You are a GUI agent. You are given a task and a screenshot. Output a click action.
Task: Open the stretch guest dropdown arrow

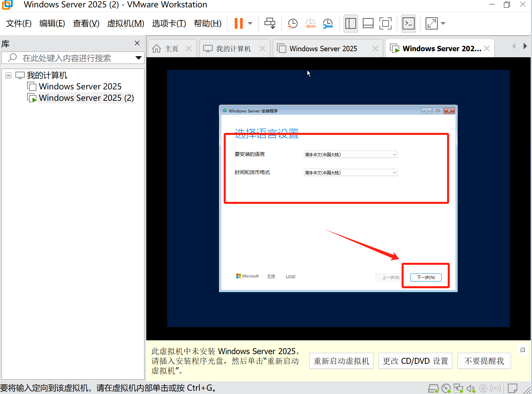pos(443,23)
